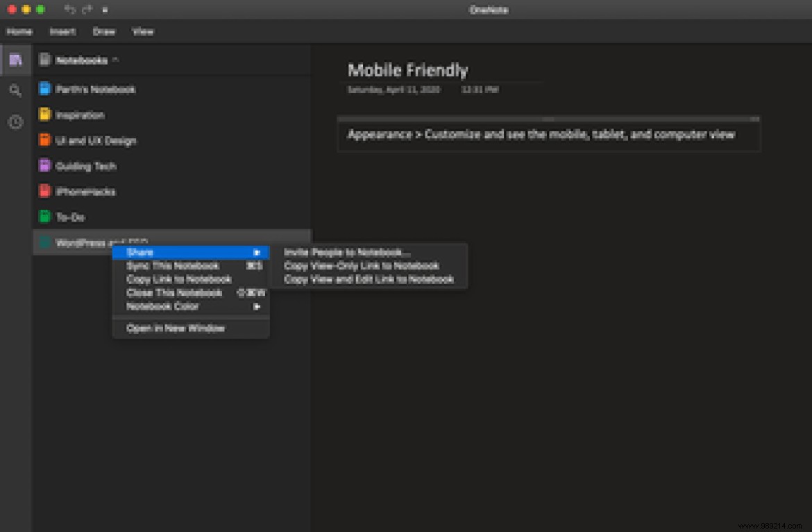Click the UI and UX Design notebook icon
The image size is (812, 532).
(46, 140)
